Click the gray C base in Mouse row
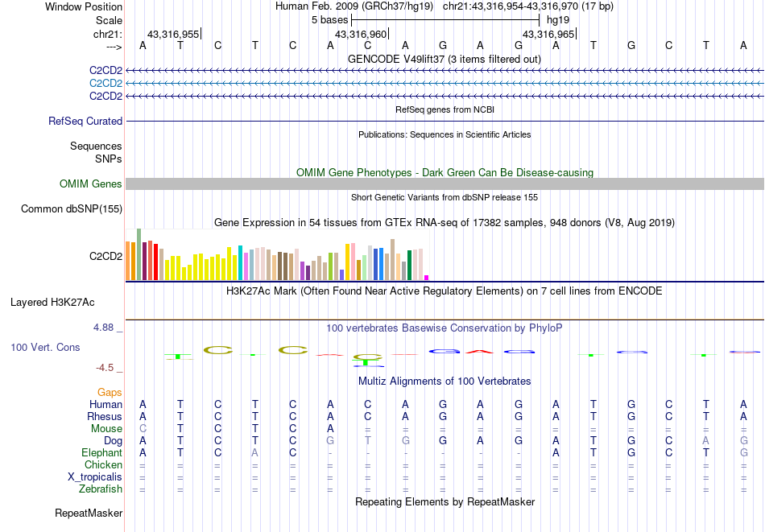Screen dimensions: 765x532 pyautogui.click(x=143, y=429)
